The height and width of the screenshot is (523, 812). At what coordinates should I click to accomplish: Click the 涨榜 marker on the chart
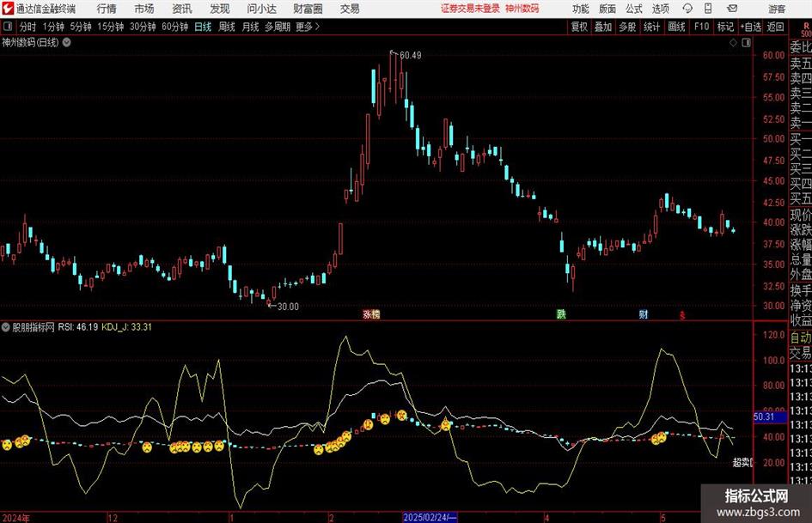[x=371, y=313]
